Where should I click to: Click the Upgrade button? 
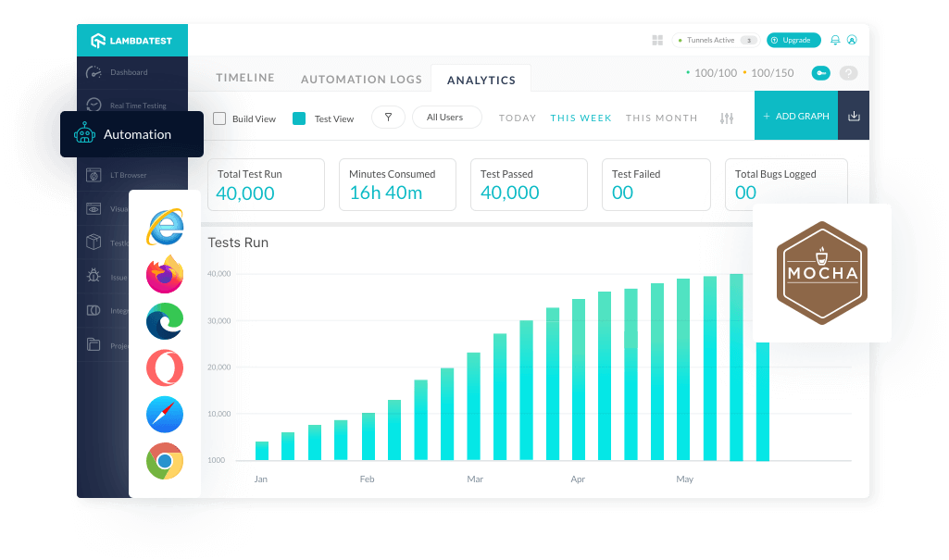coord(793,40)
